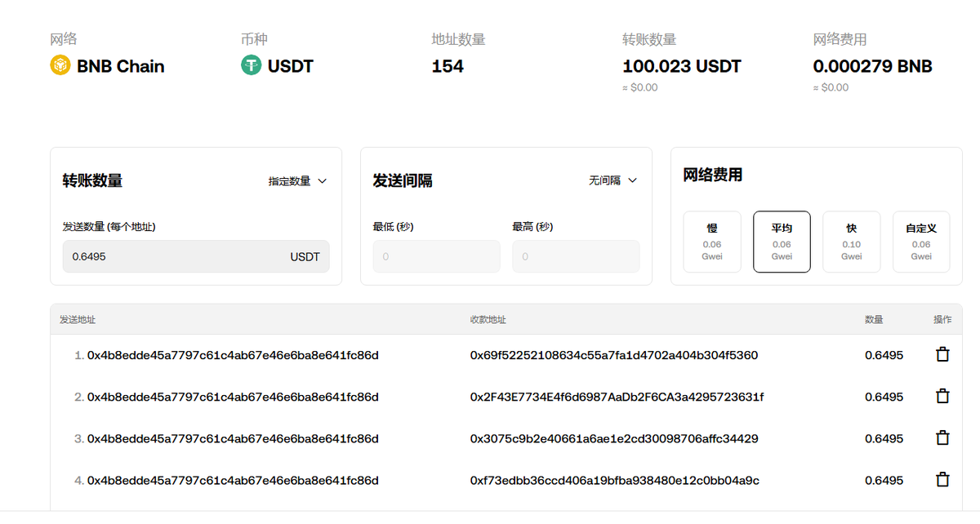The image size is (980, 524).
Task: Click the USDT unit label in amount field
Action: (x=305, y=256)
